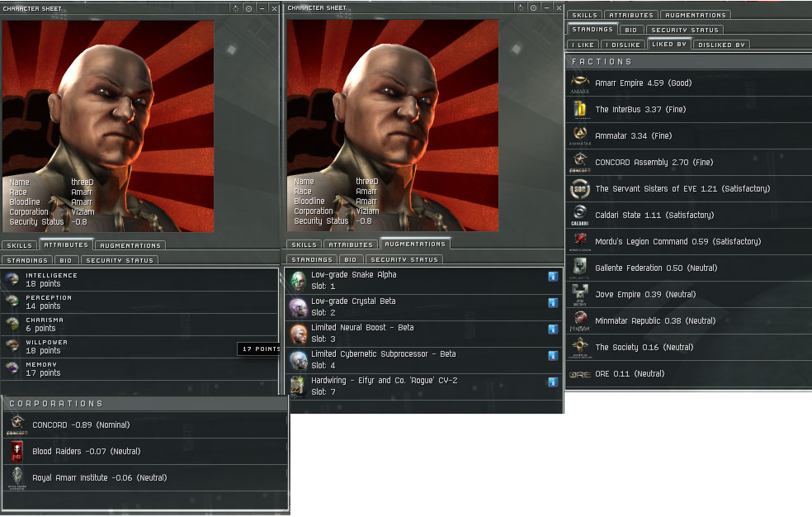Click the Blood Raiders corporation logo

tap(17, 452)
